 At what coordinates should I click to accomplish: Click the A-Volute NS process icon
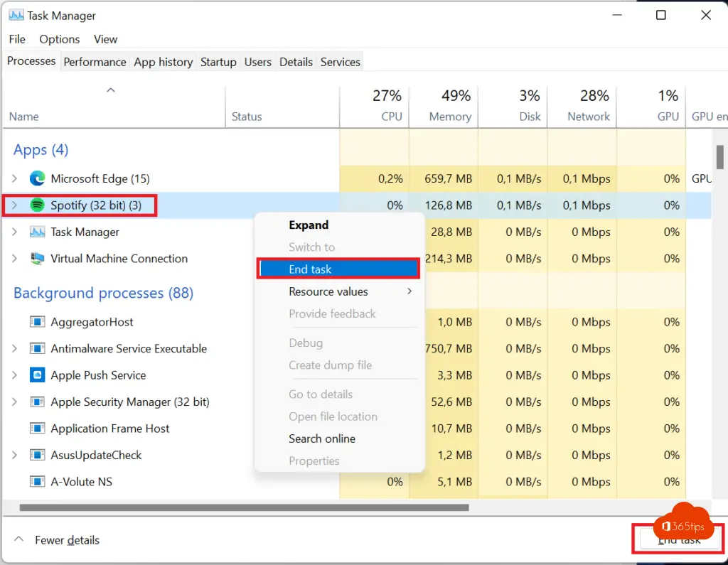point(37,482)
